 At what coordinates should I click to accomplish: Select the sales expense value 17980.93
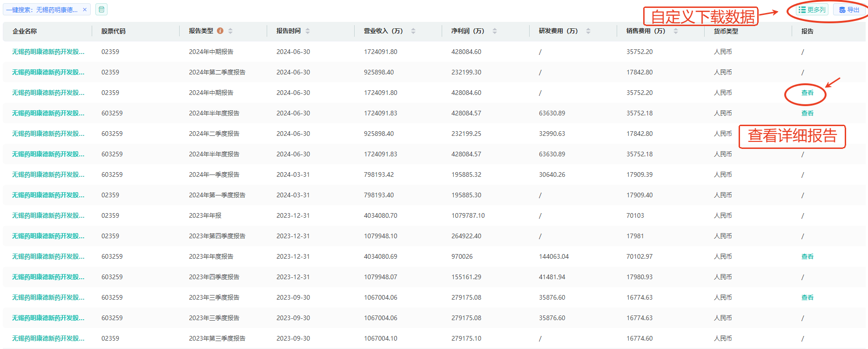[x=639, y=277]
